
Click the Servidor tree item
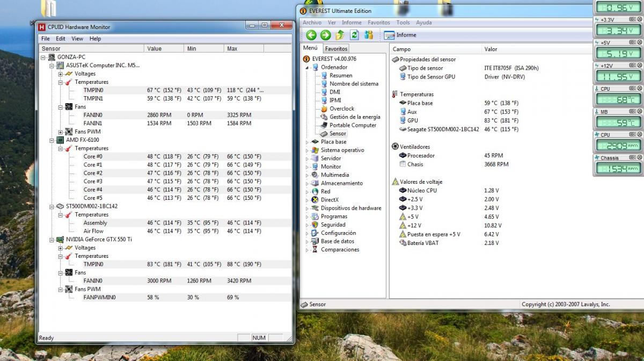(331, 158)
